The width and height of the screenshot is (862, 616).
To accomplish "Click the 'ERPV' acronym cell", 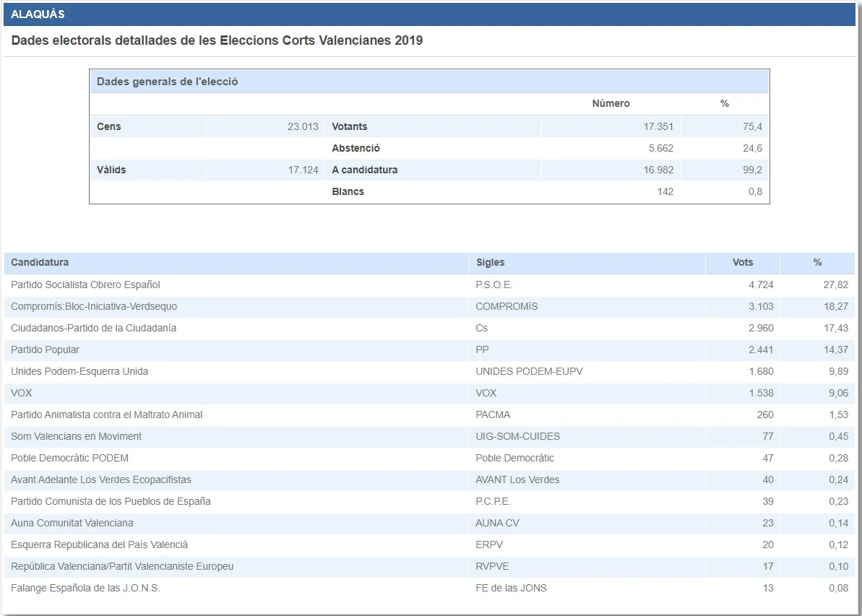I will 488,545.
